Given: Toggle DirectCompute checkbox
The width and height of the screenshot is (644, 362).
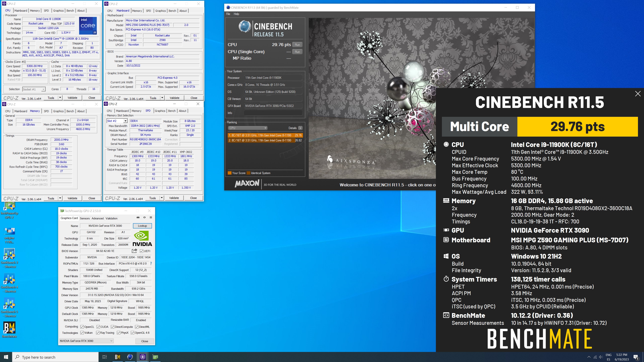Looking at the screenshot, I should click(113, 327).
